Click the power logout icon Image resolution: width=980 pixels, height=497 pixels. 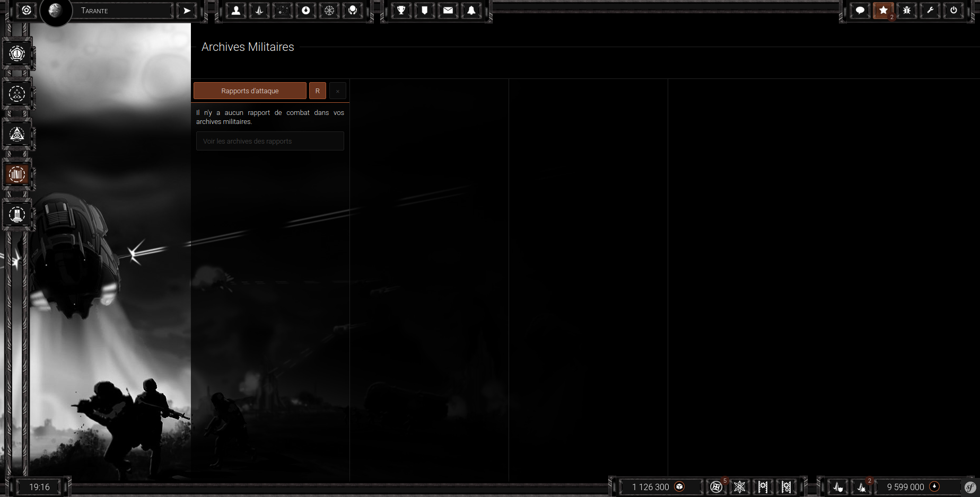pyautogui.click(x=953, y=11)
